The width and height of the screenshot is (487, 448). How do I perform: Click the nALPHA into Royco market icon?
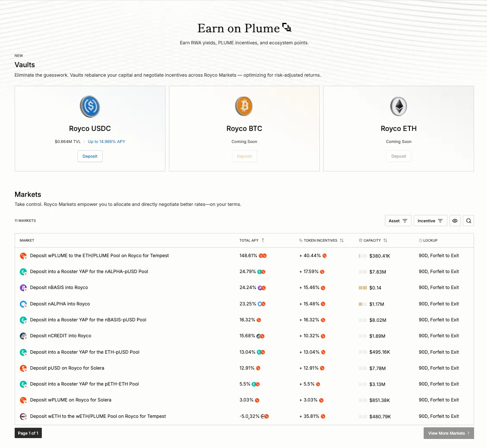point(23,304)
